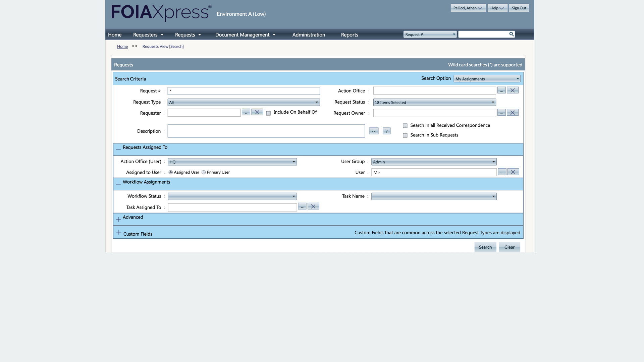
Task: Go to the Reports menu item
Action: coord(349,35)
